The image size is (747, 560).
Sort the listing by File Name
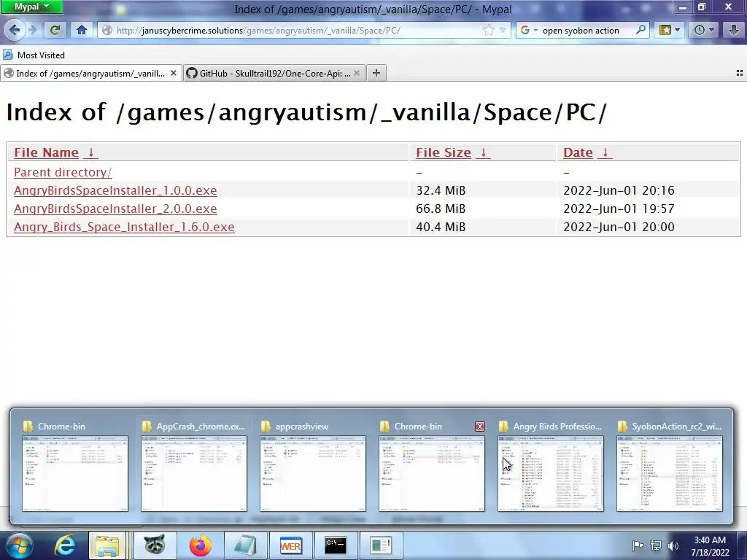pos(46,152)
